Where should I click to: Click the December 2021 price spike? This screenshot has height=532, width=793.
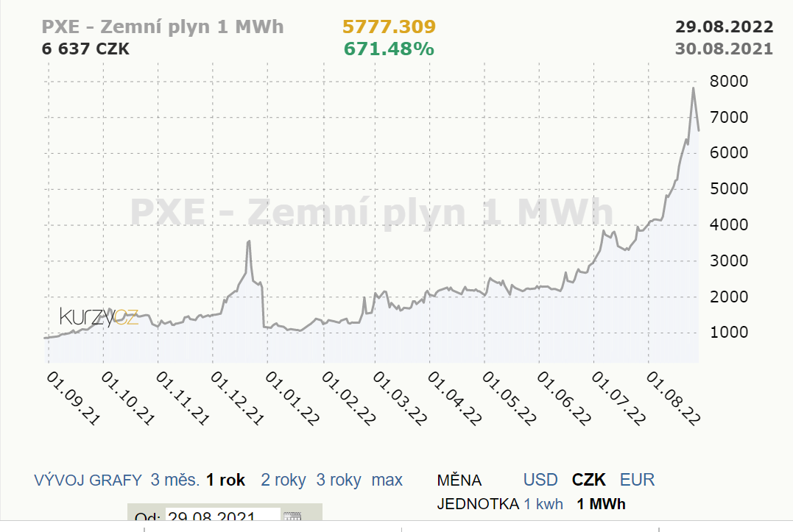[x=249, y=241]
